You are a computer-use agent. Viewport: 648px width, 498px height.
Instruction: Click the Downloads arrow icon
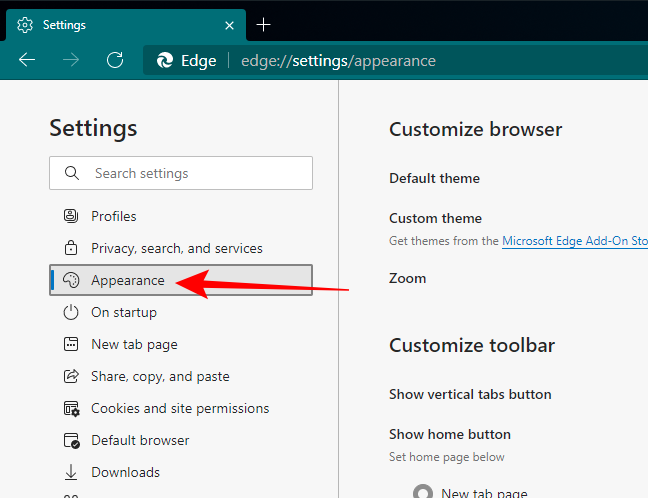pos(71,472)
